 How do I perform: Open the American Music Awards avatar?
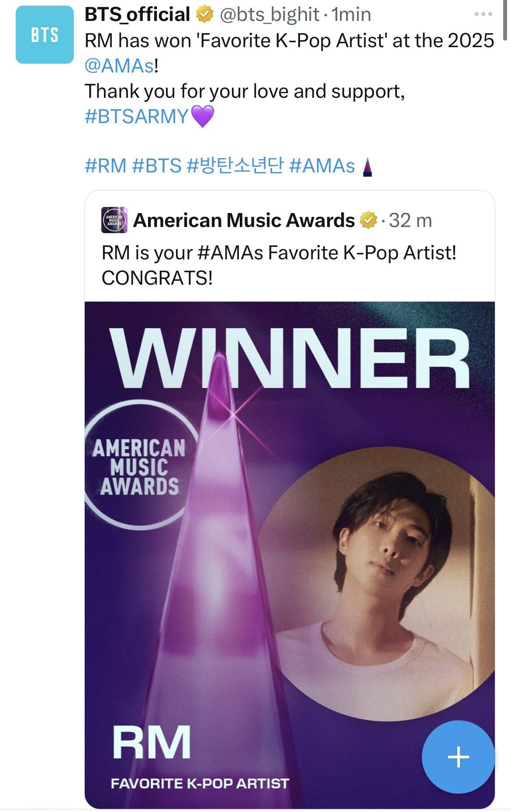point(114,220)
